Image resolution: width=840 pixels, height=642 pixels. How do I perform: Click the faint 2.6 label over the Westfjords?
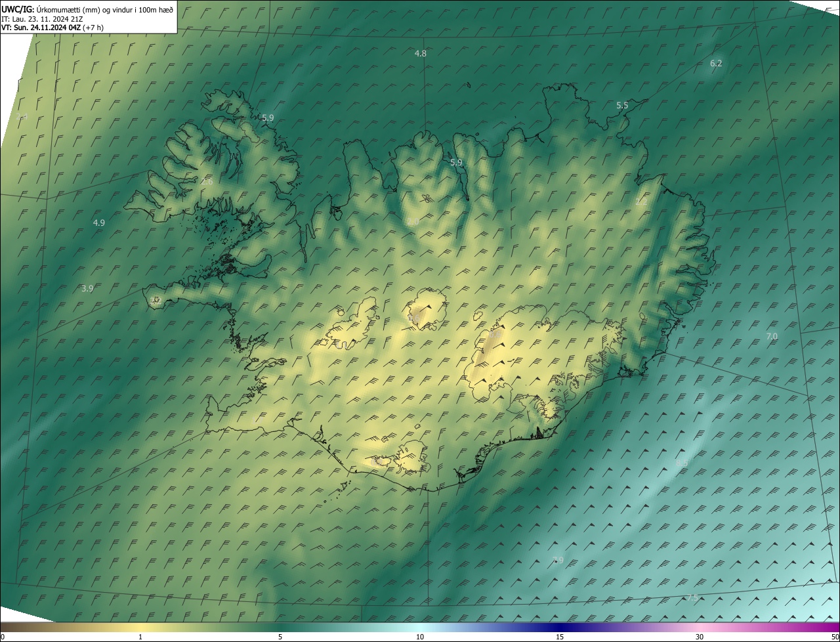pos(207,181)
